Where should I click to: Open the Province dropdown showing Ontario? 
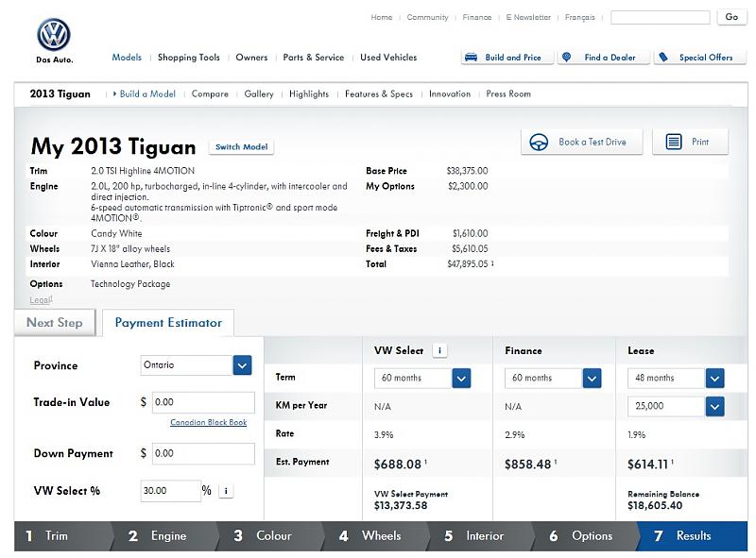point(196,365)
